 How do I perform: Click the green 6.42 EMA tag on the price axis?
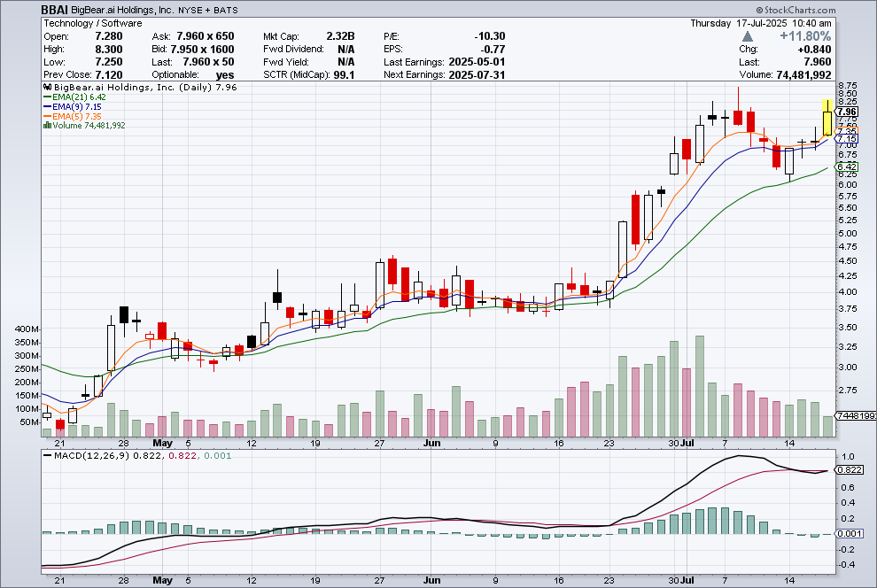pos(847,166)
